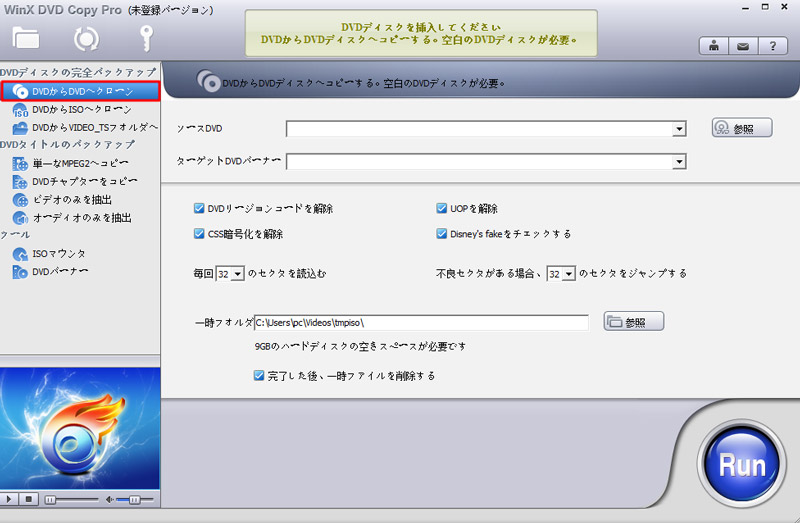
Task: Click the play button in preview player
Action: click(9, 499)
